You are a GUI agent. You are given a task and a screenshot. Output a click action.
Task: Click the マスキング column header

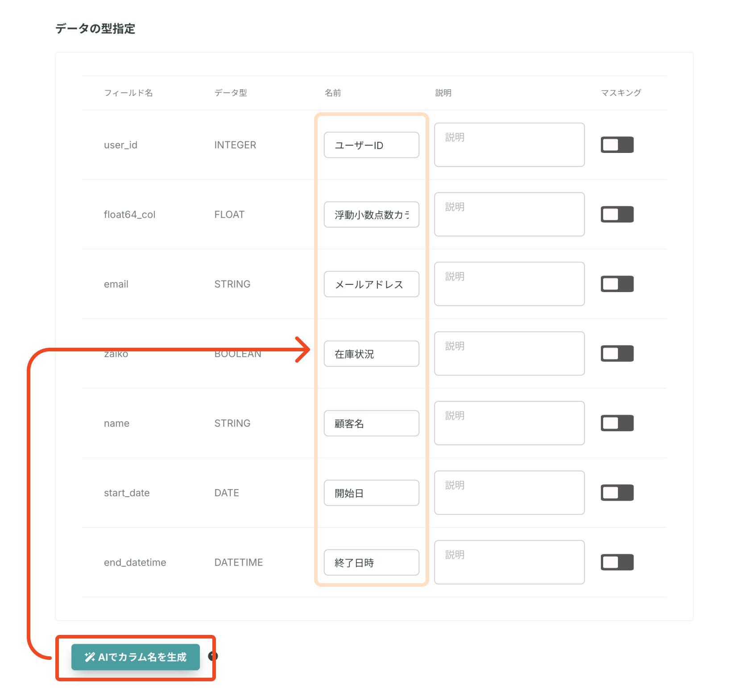[x=621, y=93]
